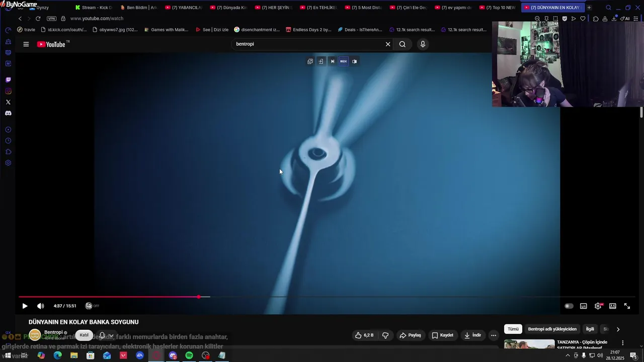The image size is (644, 362).
Task: Open options menu for TANZANYA video suggestion
Action: tap(623, 343)
